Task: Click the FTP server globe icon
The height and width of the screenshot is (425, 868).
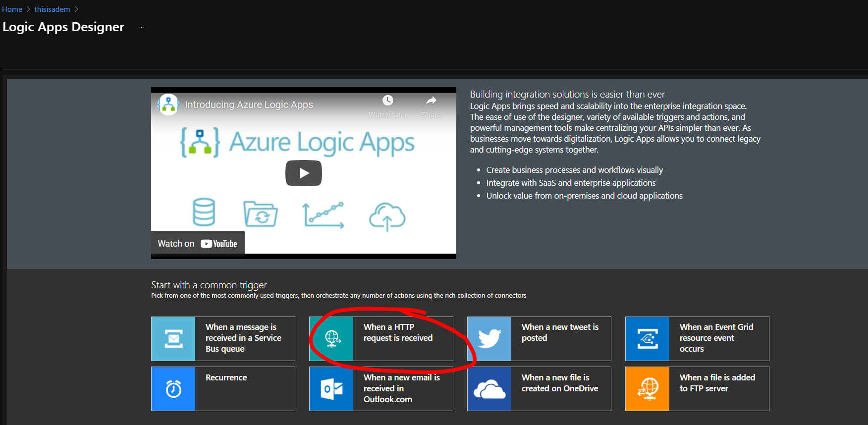Action: coord(648,389)
